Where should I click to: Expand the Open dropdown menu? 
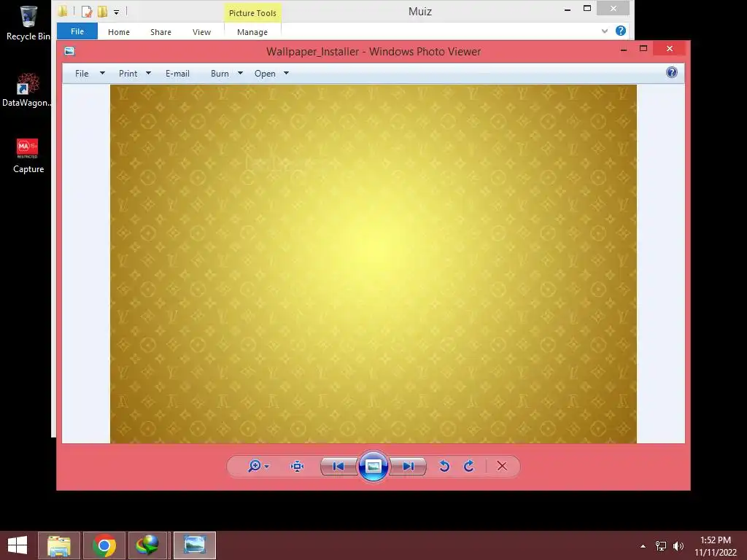pos(286,74)
